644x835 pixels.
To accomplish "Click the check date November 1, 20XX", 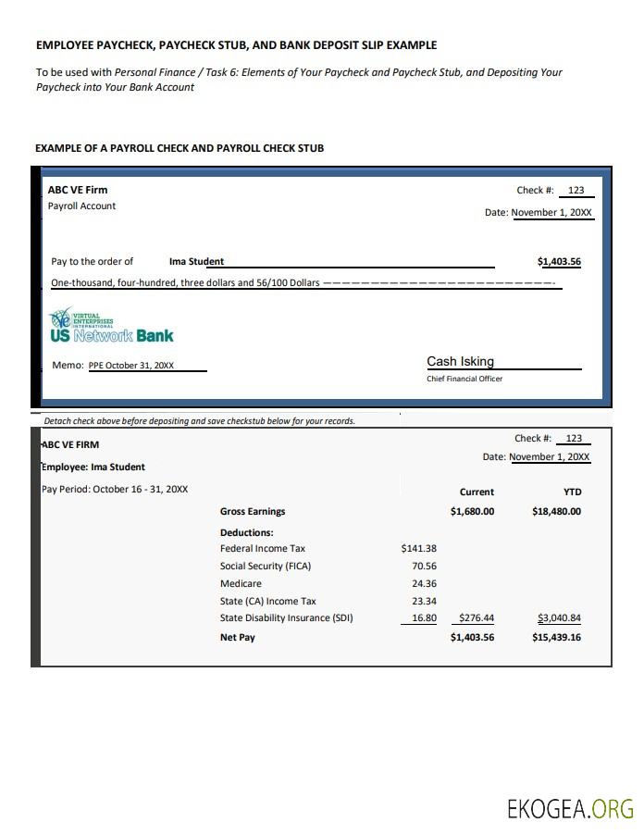I will click(551, 213).
